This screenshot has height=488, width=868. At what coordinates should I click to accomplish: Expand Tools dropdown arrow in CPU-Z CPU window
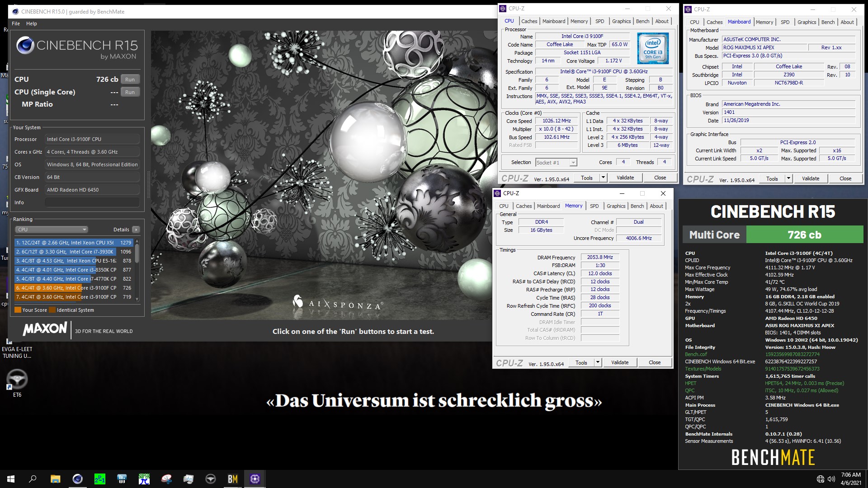click(x=603, y=178)
